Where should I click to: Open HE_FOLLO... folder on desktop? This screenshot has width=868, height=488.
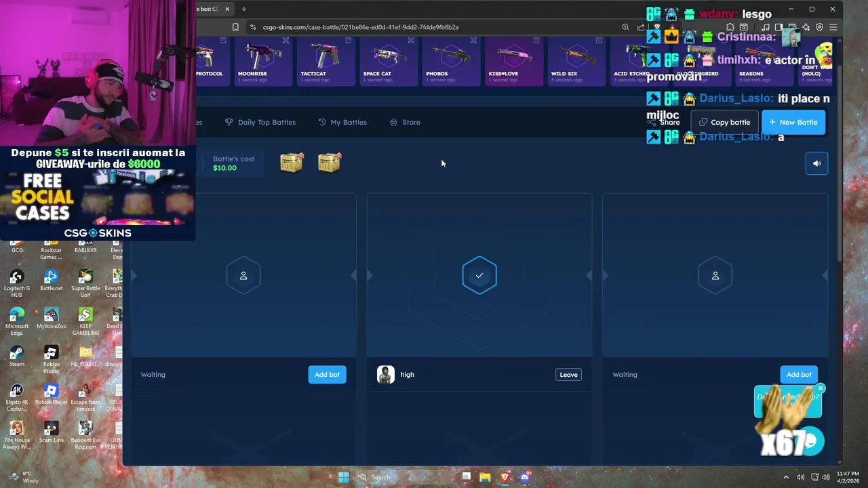85,357
